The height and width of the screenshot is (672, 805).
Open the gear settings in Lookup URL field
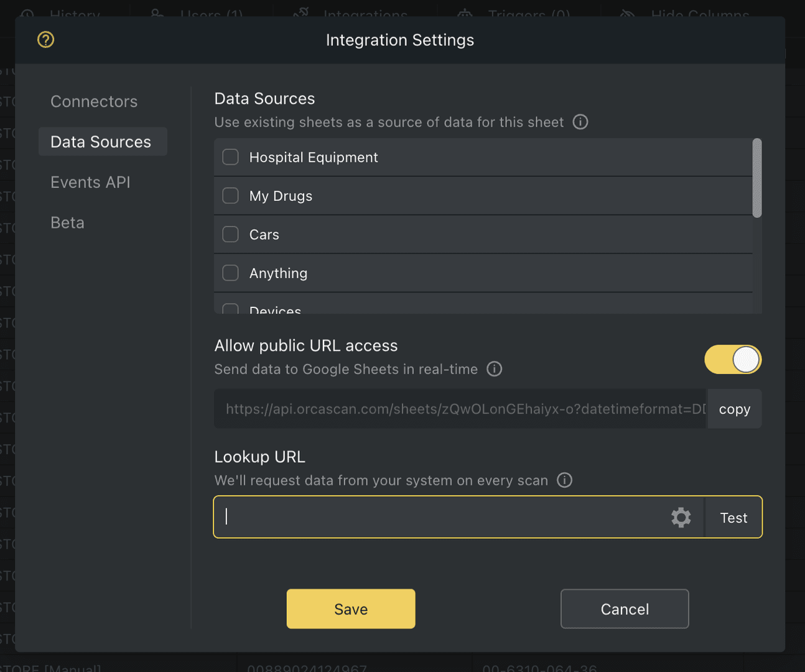[681, 517]
